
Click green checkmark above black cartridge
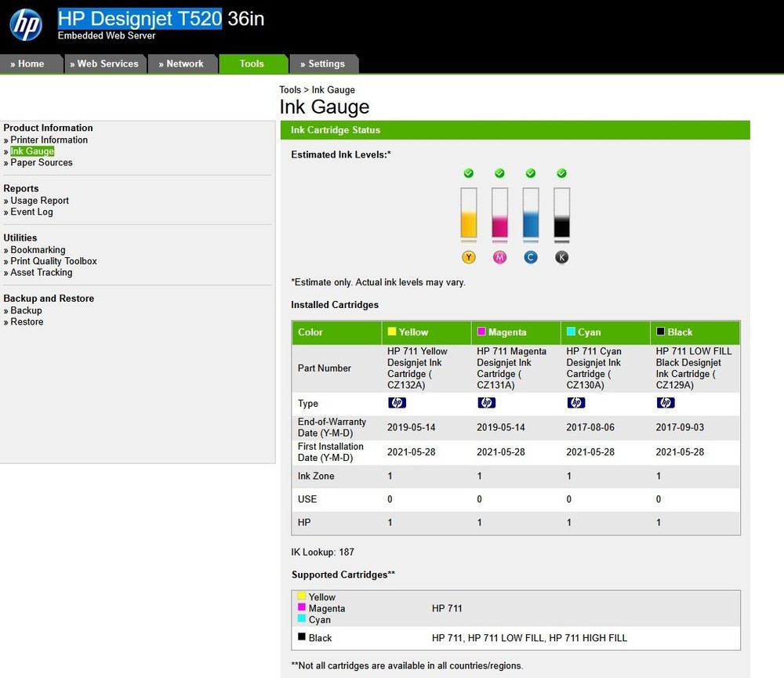(x=561, y=173)
